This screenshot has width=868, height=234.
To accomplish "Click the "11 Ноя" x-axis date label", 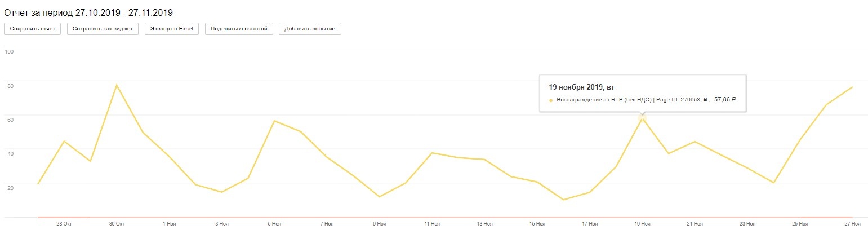I will 432,224.
